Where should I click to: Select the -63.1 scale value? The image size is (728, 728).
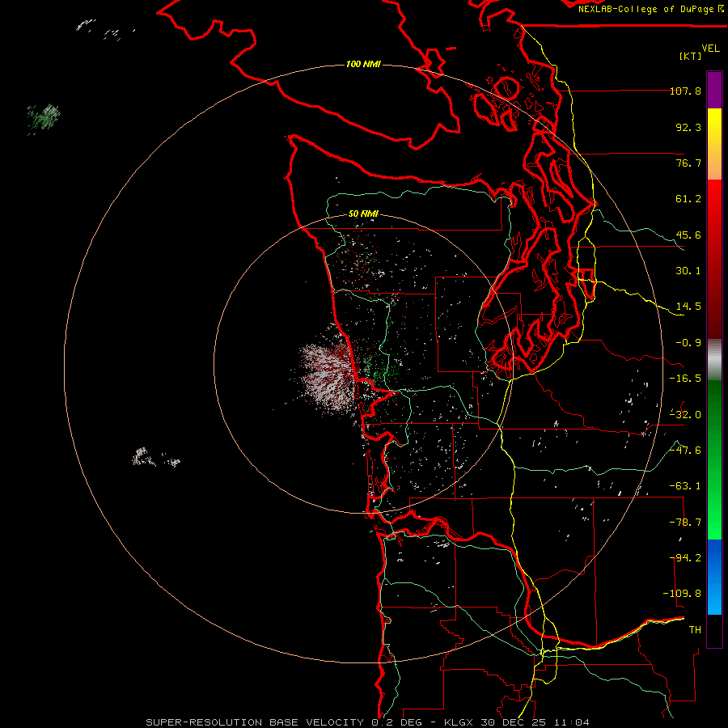(x=685, y=486)
